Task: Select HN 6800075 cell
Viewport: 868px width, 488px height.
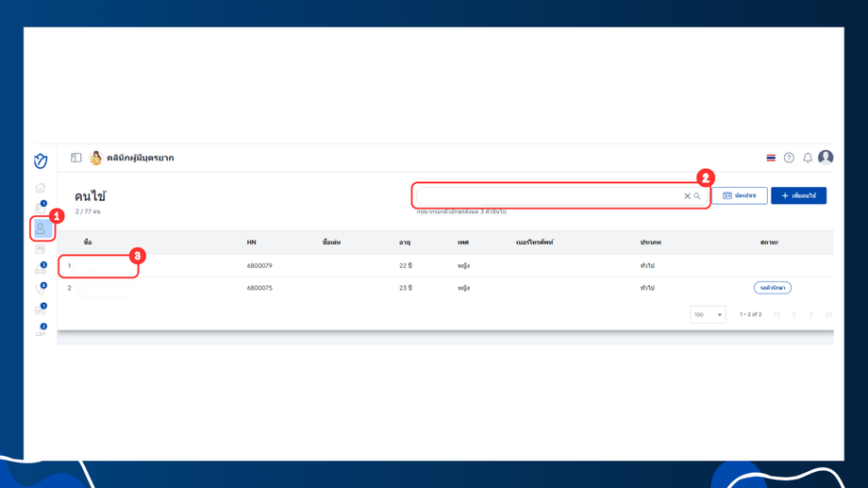Action: click(x=259, y=288)
